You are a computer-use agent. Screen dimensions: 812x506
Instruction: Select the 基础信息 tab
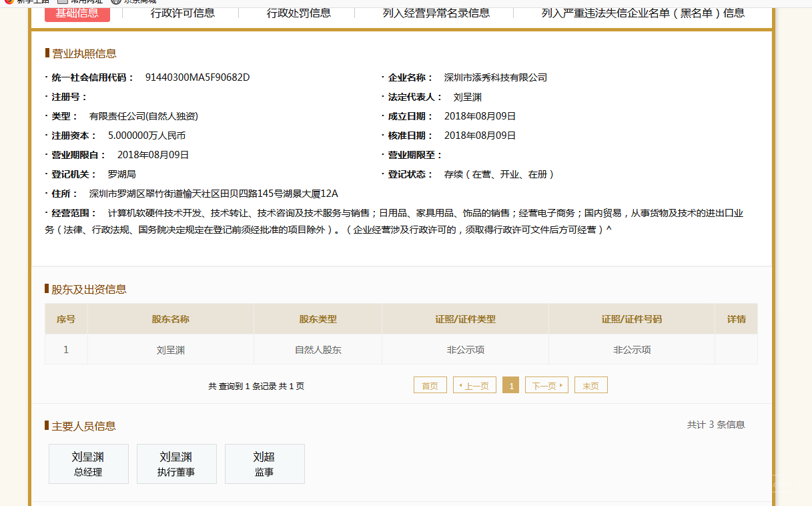click(x=77, y=13)
